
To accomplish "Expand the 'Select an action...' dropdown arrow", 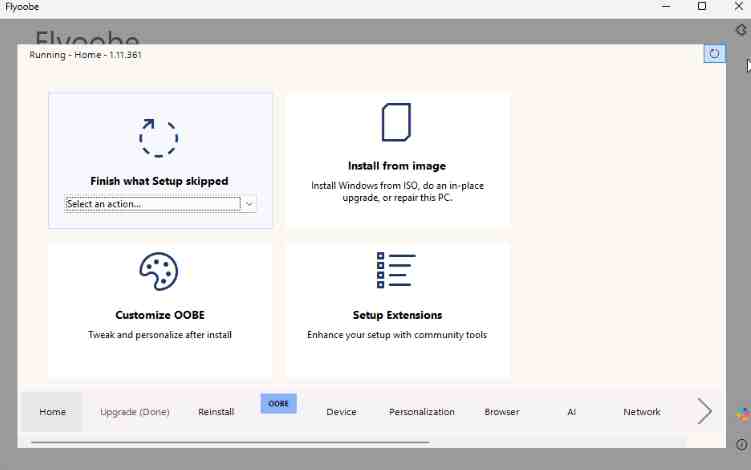I will [x=249, y=204].
